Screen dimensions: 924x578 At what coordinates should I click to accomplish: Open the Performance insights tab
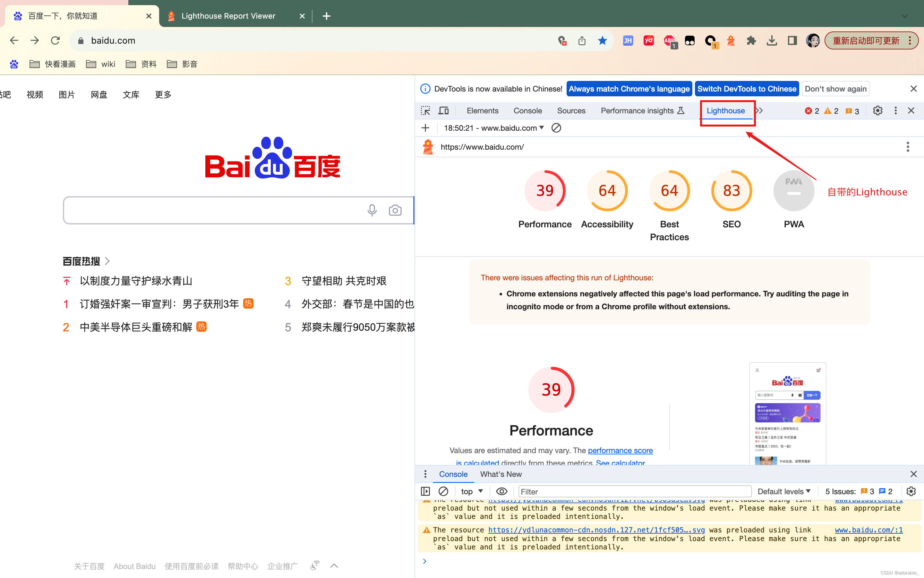642,111
